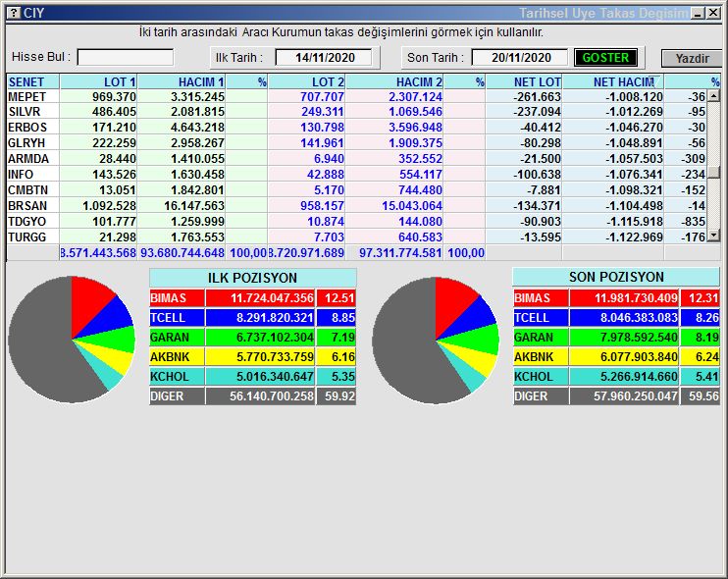Click scroll down arrow of the table

[x=713, y=236]
